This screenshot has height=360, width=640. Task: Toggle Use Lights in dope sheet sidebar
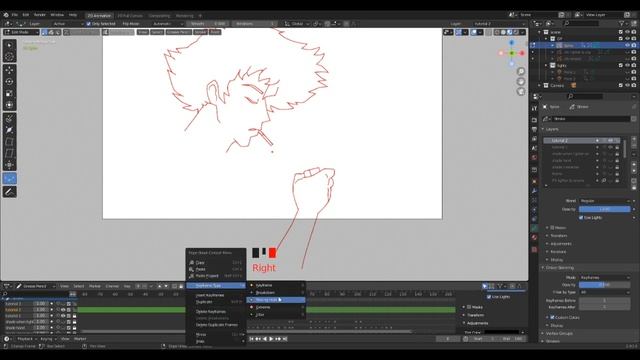tap(489, 297)
